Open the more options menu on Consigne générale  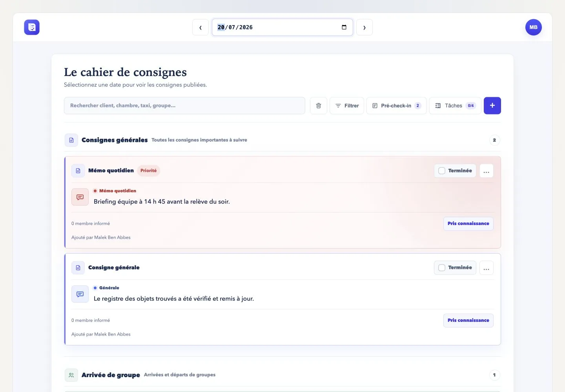click(x=487, y=268)
